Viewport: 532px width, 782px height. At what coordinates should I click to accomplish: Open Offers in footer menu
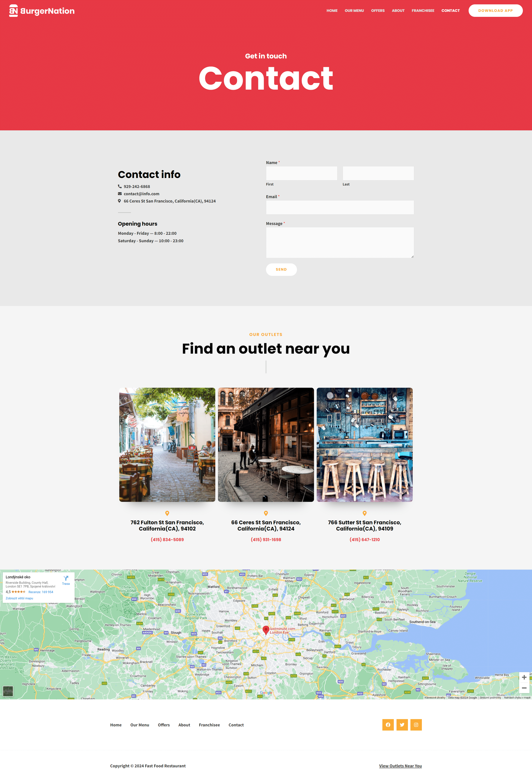(164, 725)
